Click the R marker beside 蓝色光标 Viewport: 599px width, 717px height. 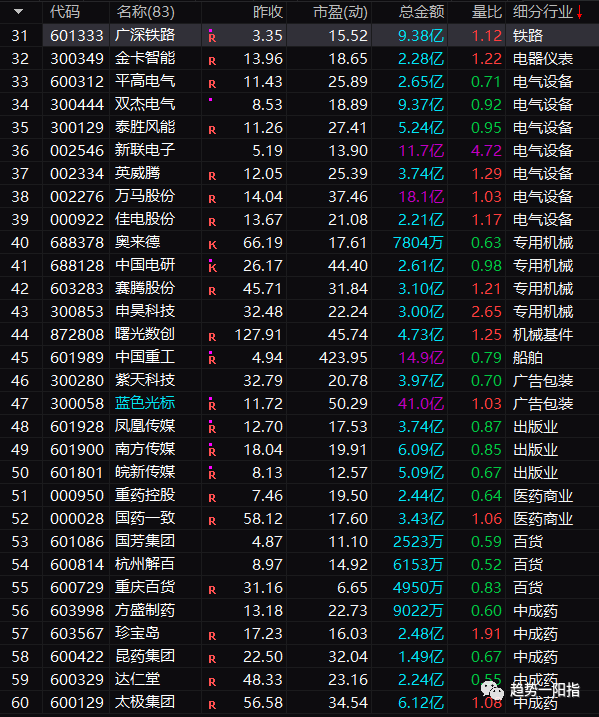[x=212, y=406]
